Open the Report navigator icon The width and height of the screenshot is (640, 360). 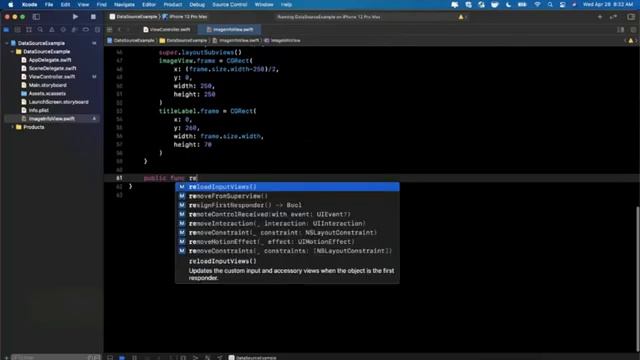tap(97, 29)
